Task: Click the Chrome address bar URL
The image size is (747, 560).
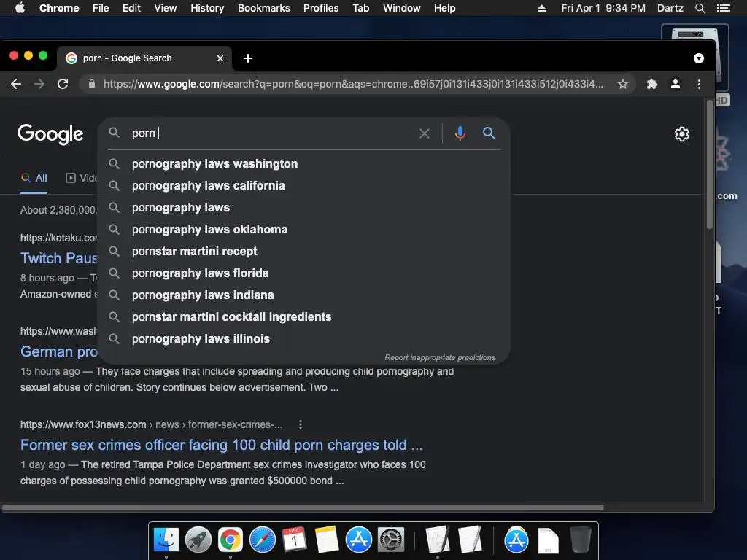Action: click(353, 85)
